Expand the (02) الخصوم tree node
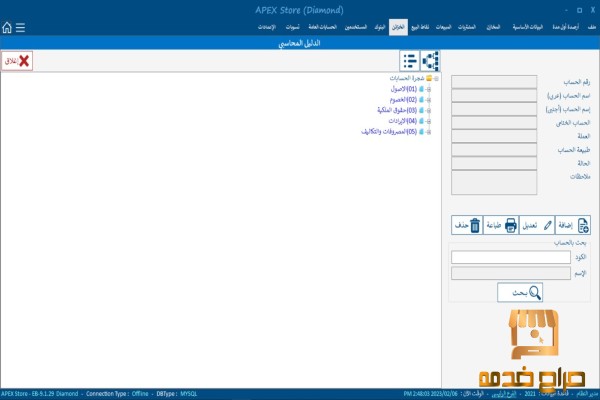Screen dimensions: 600x400 click(429, 99)
